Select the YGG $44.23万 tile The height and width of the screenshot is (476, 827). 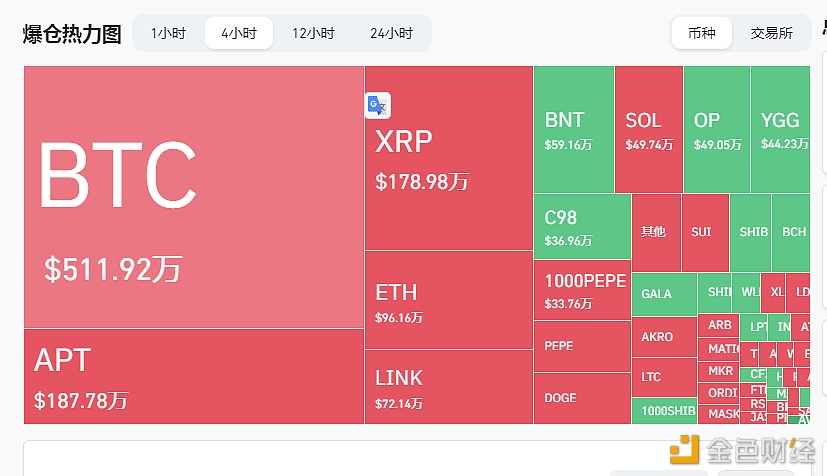(781, 129)
